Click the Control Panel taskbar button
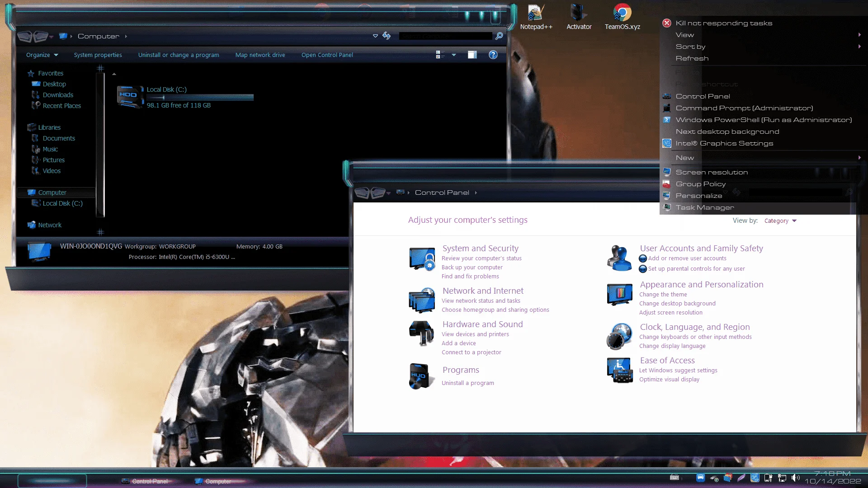 (x=145, y=481)
